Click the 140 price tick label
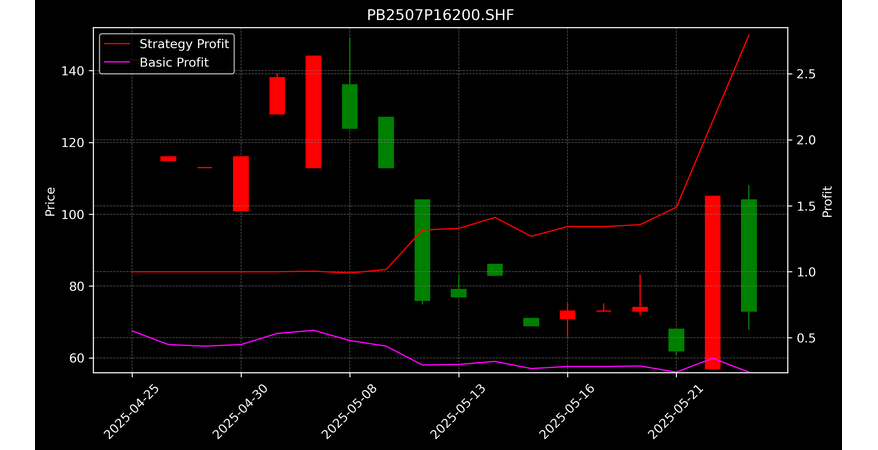The image size is (878, 450). coord(73,71)
